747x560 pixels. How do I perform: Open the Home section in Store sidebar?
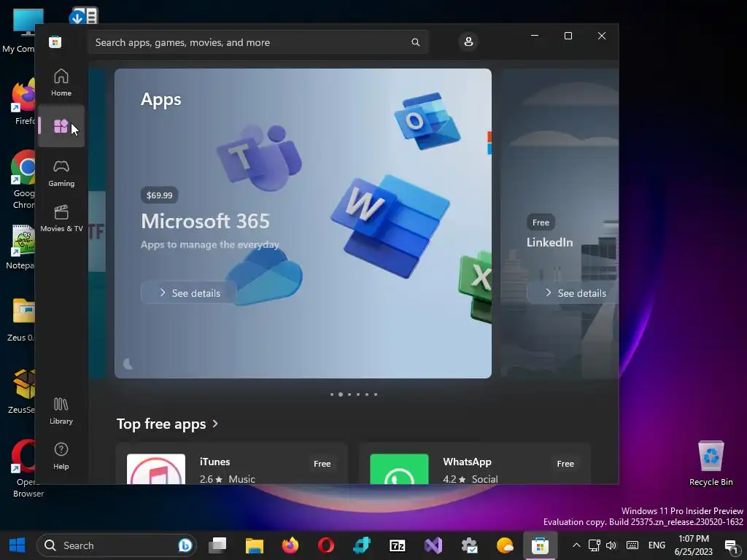[61, 82]
